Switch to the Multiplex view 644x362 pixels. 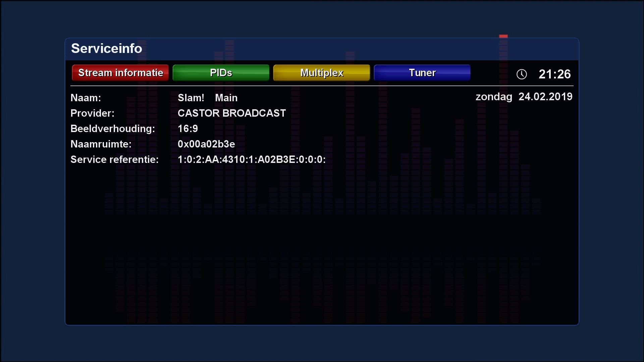pos(321,72)
